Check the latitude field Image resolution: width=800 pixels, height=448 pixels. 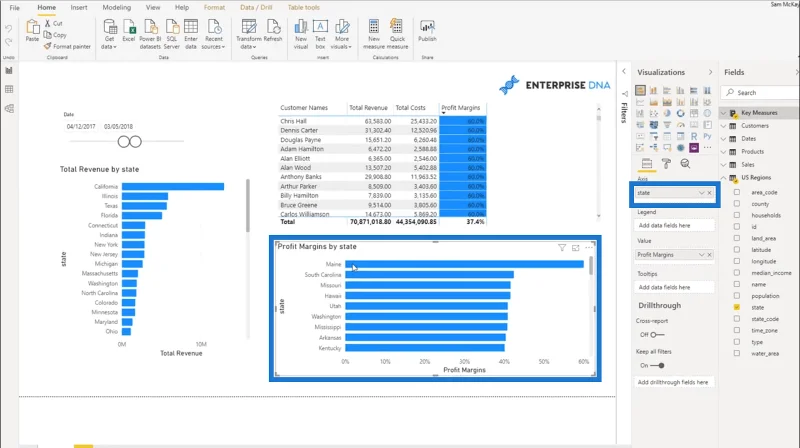coord(737,250)
